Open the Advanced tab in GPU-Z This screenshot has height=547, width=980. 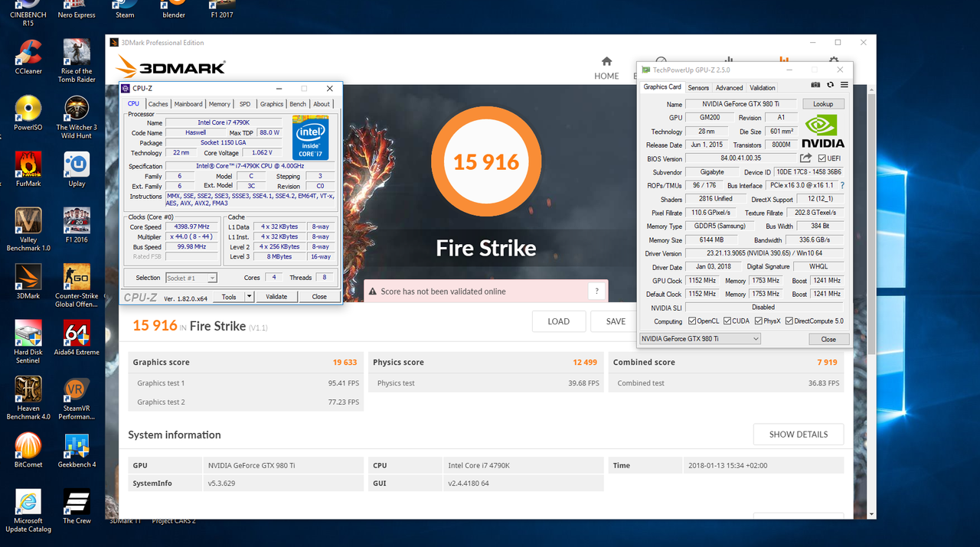point(729,88)
